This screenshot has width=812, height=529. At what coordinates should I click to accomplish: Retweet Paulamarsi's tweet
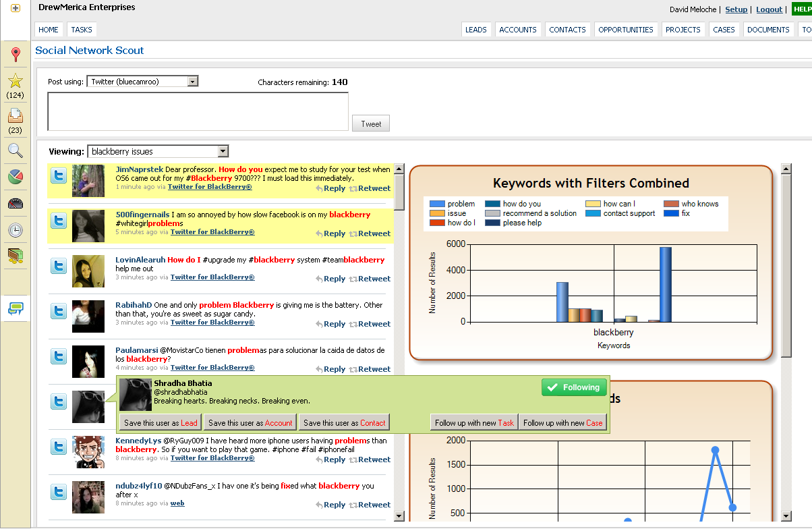(x=370, y=369)
